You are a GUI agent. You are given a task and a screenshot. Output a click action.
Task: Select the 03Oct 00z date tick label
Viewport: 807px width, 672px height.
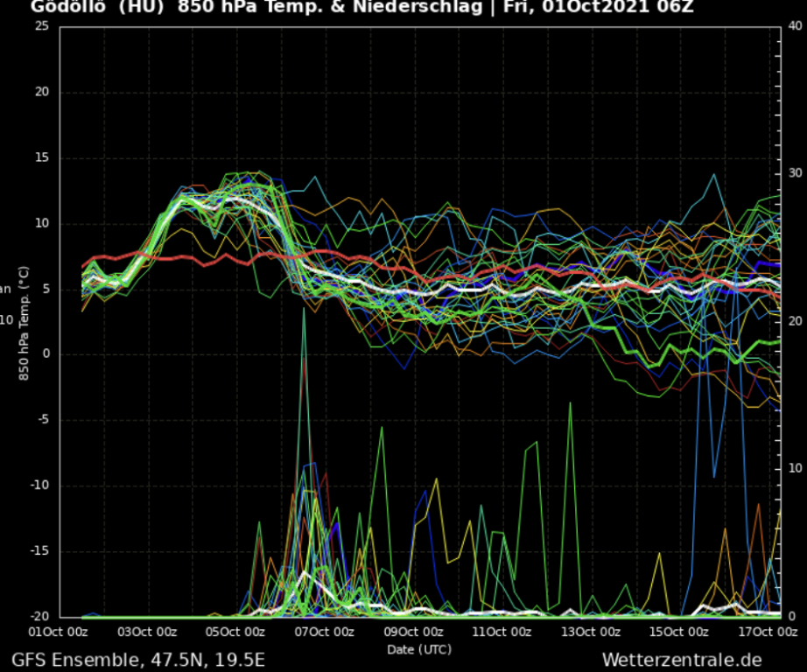[x=149, y=632]
